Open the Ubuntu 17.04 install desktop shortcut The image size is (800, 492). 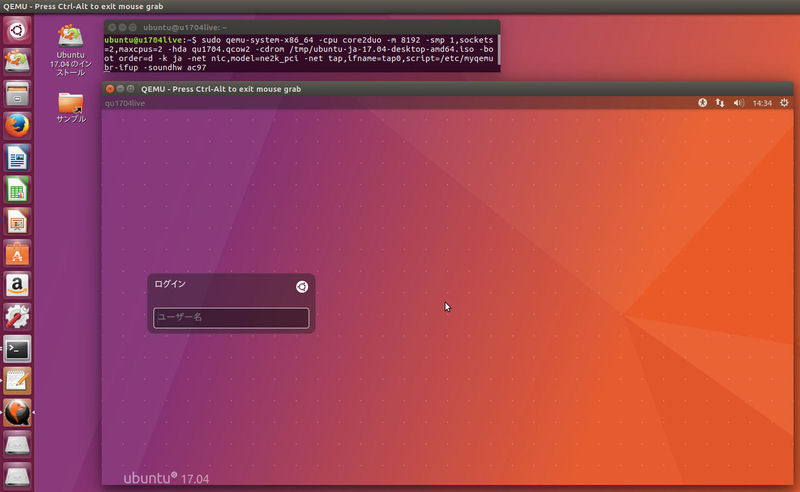(70, 50)
